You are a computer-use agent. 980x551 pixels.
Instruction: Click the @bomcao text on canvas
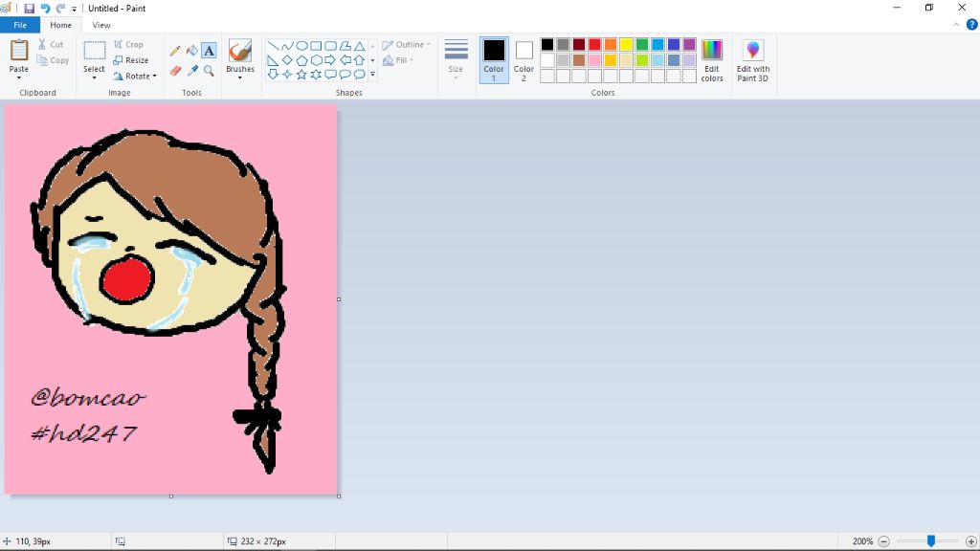coord(88,397)
